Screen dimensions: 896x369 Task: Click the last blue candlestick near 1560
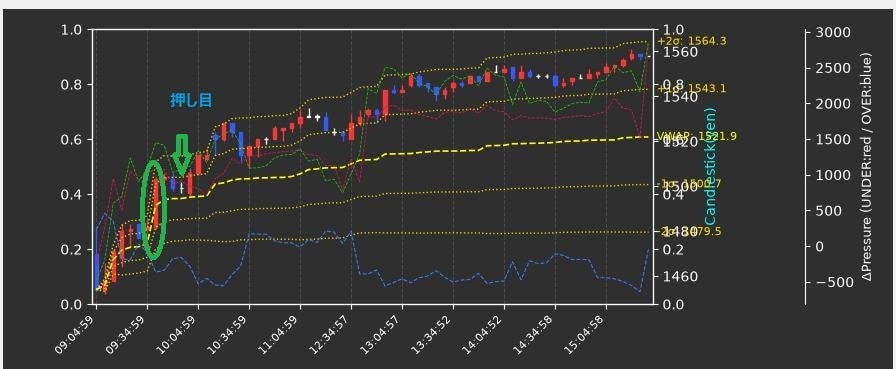point(641,56)
